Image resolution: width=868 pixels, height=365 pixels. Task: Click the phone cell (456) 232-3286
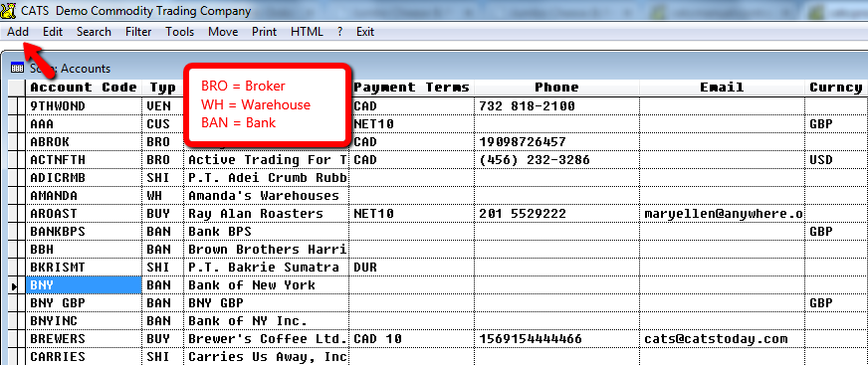[x=556, y=160]
